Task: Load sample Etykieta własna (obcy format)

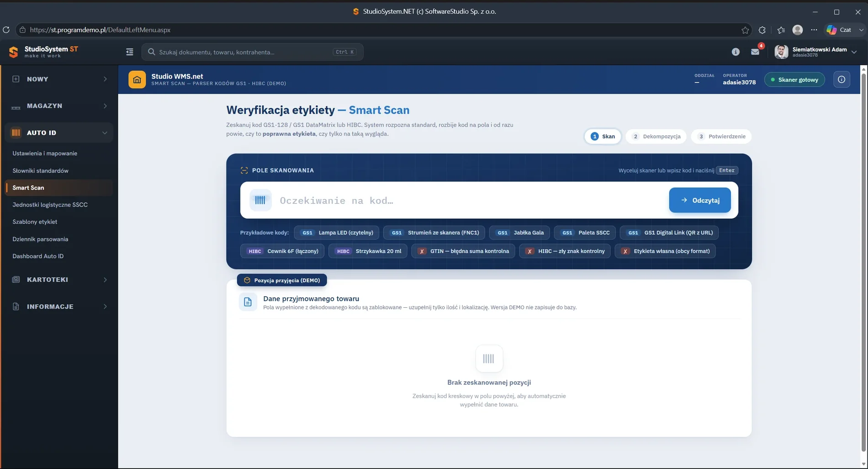Action: (x=665, y=251)
